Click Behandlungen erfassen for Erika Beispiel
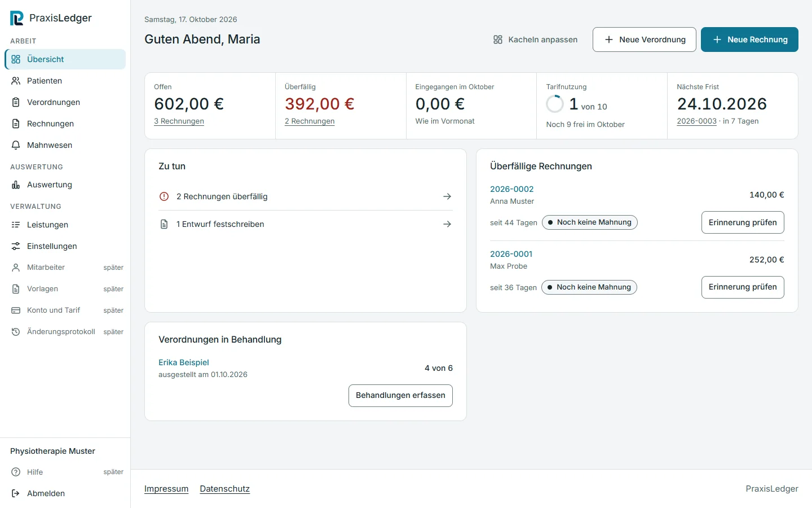The height and width of the screenshot is (508, 812). point(400,396)
